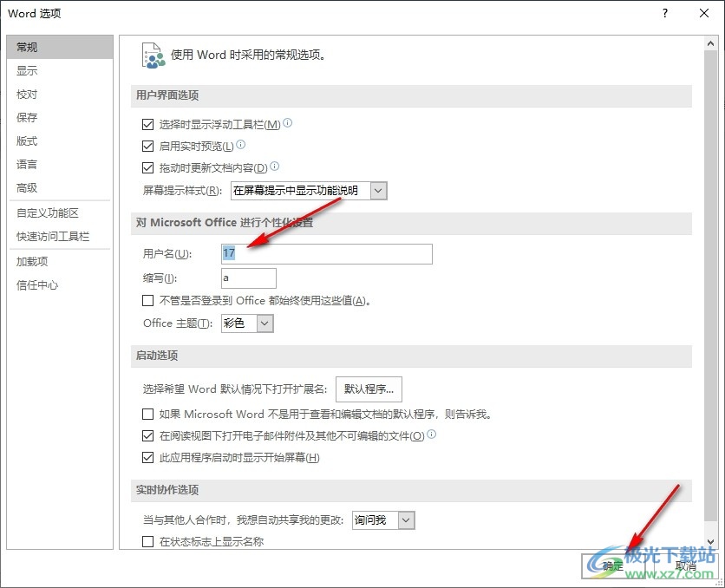Switch to 显示 options category
Viewport: 725px width, 588px height.
point(60,71)
